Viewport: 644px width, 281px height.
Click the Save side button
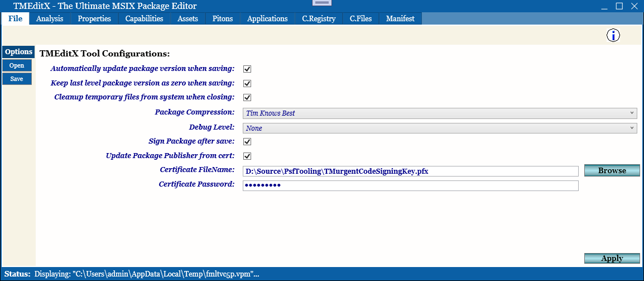17,79
